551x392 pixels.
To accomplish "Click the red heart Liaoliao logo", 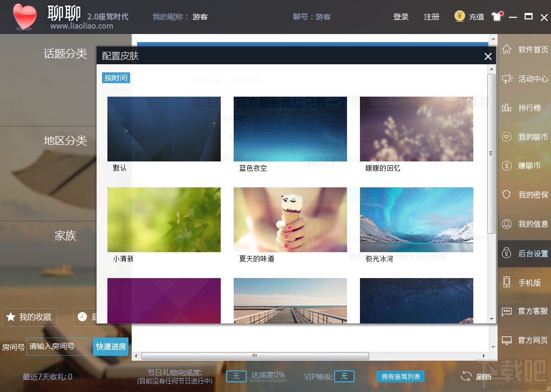I will click(25, 17).
